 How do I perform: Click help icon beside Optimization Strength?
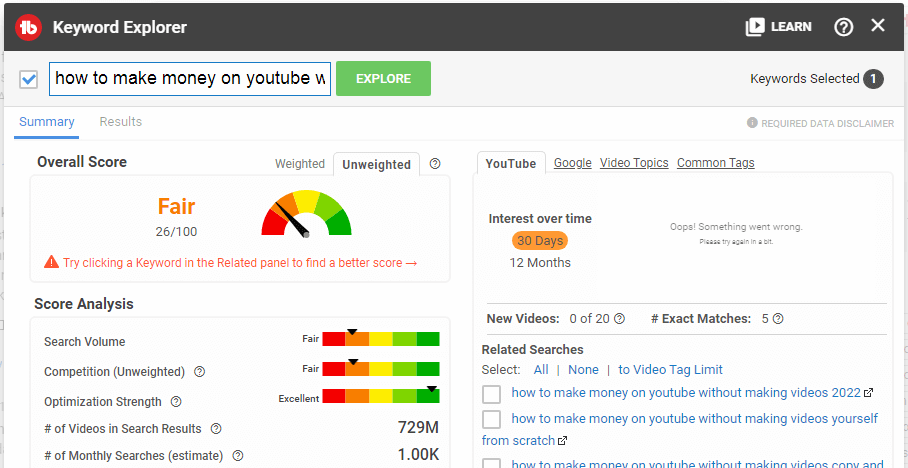176,401
